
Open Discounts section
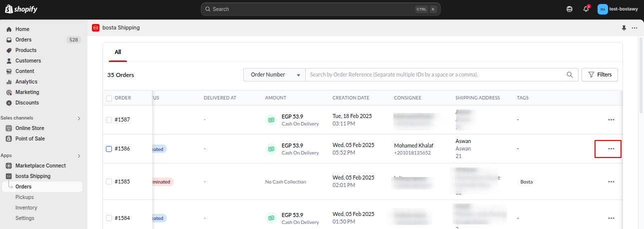27,102
